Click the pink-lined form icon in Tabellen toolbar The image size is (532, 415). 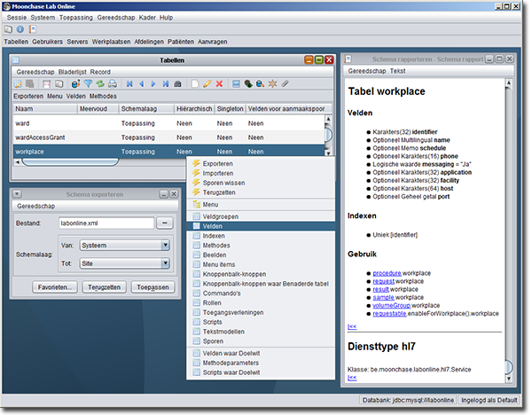[x=46, y=84]
